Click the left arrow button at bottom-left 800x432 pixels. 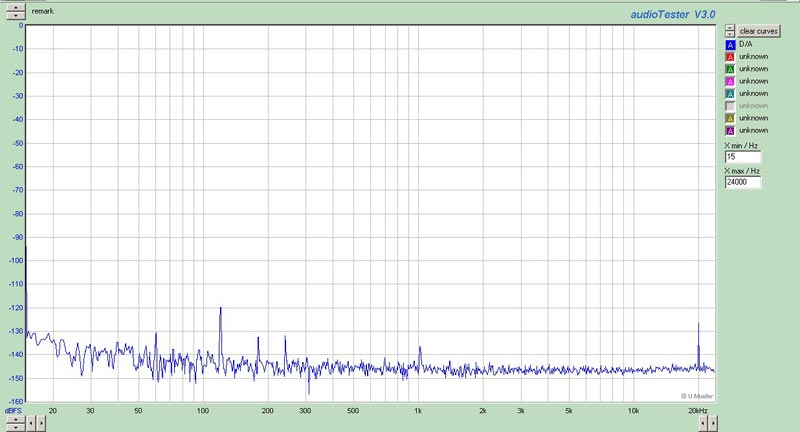point(31,423)
